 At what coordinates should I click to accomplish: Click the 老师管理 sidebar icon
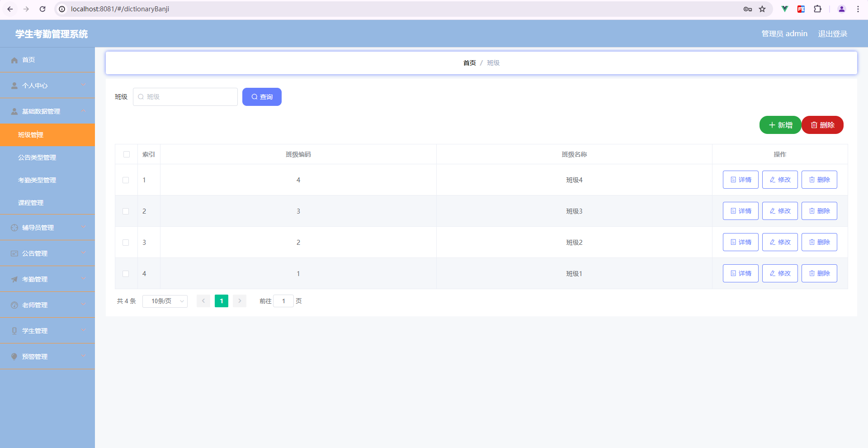coord(14,305)
